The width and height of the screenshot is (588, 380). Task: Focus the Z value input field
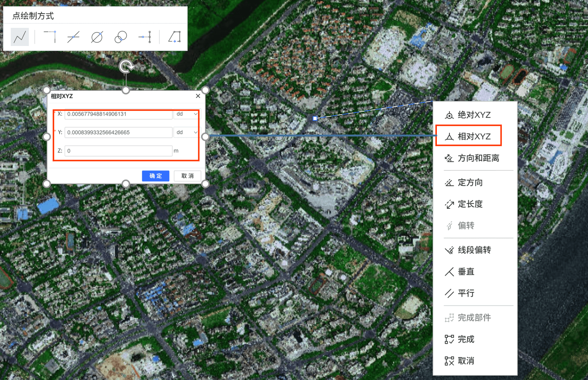[118, 151]
